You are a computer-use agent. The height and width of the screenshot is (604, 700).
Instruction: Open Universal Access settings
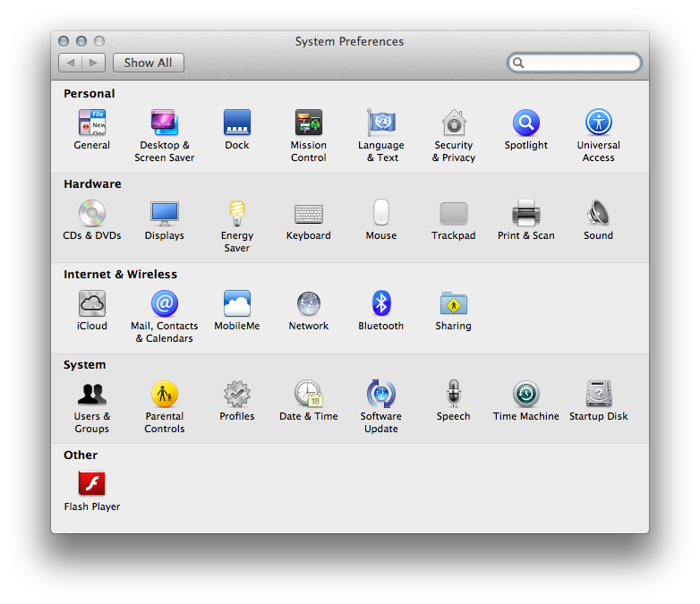598,123
